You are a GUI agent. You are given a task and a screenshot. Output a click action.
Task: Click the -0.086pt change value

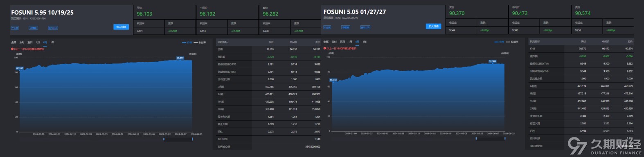(611, 30)
